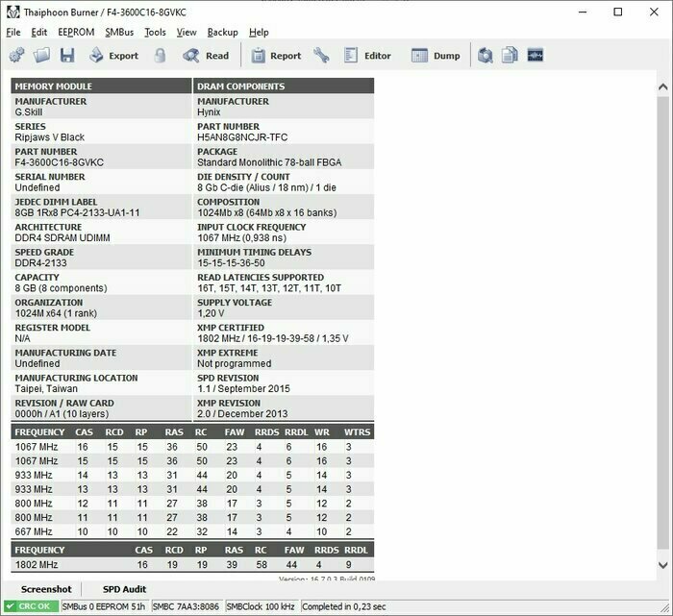Viewport: 673px width, 616px height.
Task: Click XMP Certified 1802 MHz value
Action: 272,338
